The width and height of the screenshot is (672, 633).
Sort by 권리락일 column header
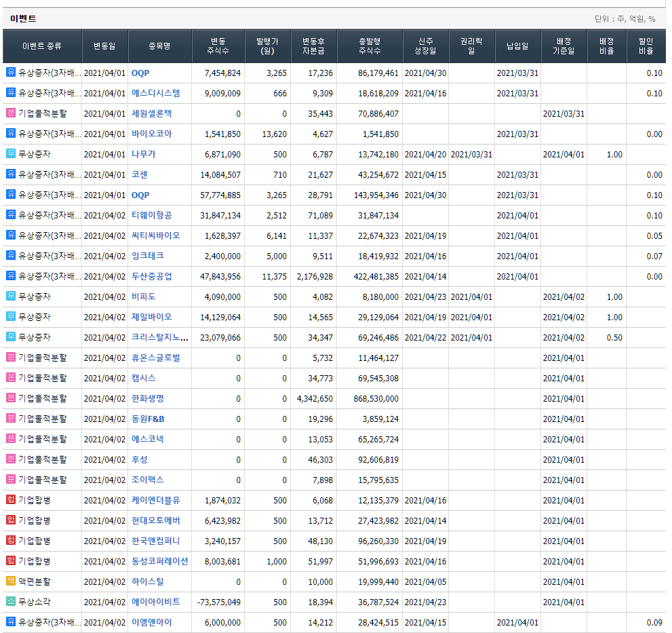(x=471, y=46)
